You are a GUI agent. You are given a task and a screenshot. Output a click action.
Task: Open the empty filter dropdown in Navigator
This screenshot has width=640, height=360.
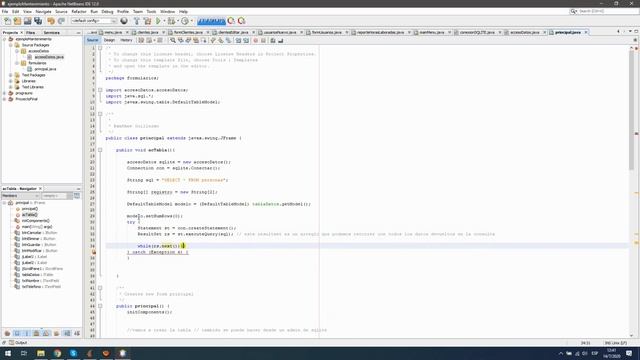57,196
